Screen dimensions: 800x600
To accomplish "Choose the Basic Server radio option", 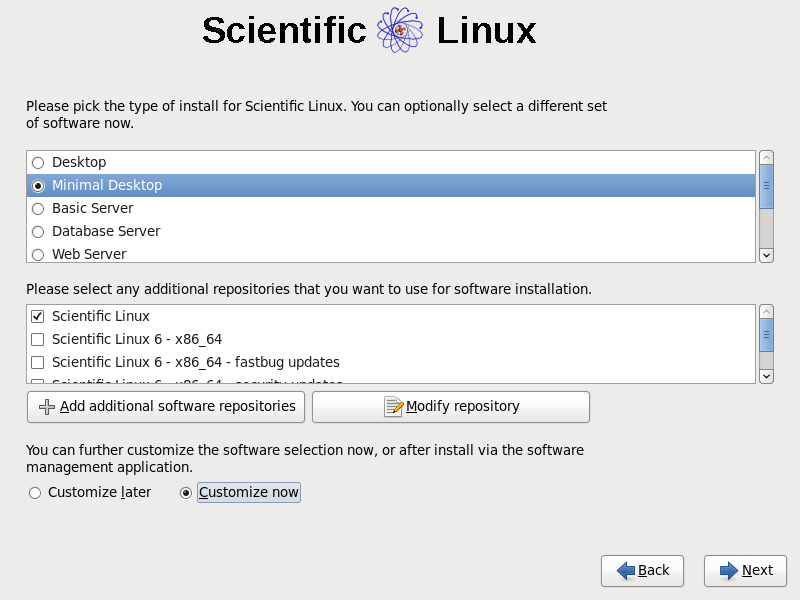I will click(38, 209).
